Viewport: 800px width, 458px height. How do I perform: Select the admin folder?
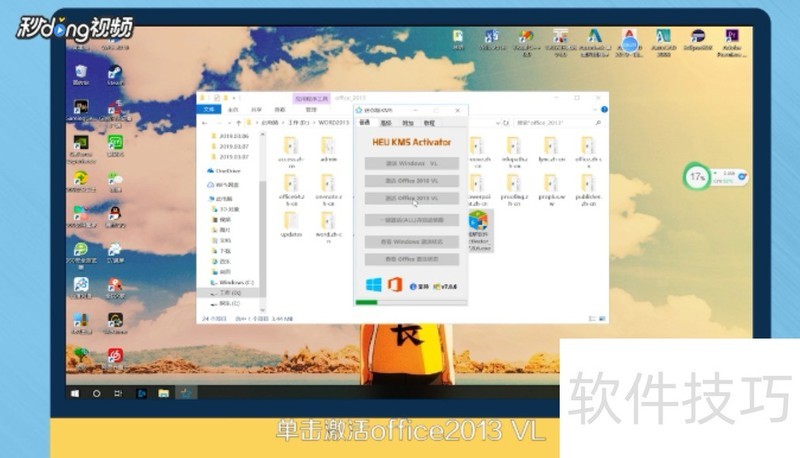tap(328, 149)
